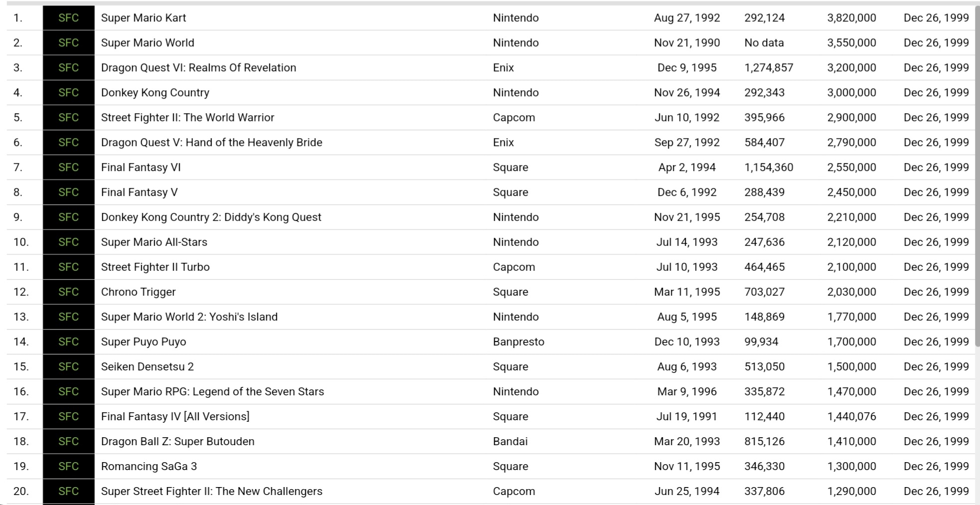Click the SFC badge for Seiken Densetsu 2

(x=68, y=367)
